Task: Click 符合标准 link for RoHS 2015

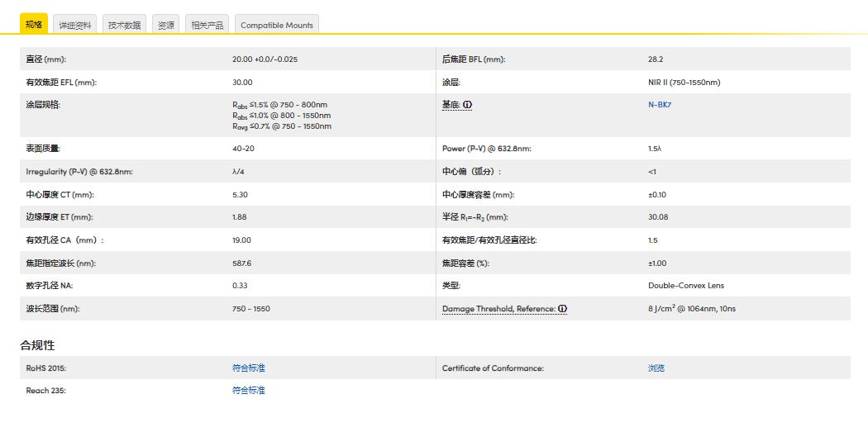Action: pyautogui.click(x=249, y=368)
